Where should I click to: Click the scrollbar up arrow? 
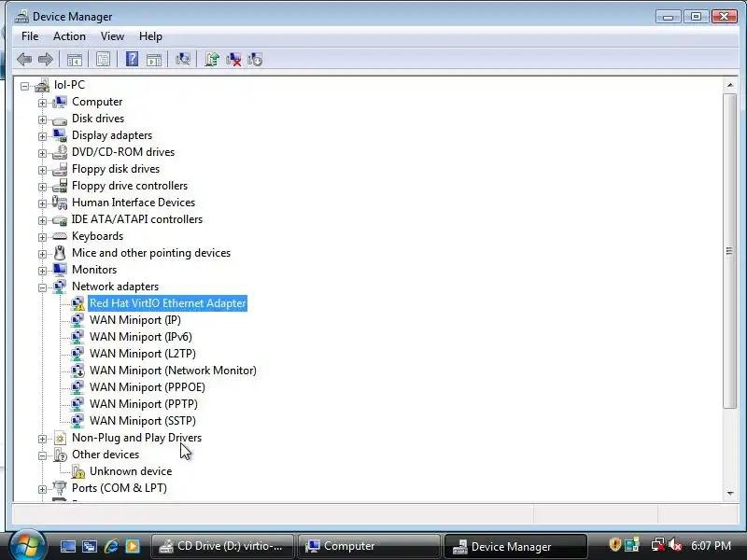[730, 85]
